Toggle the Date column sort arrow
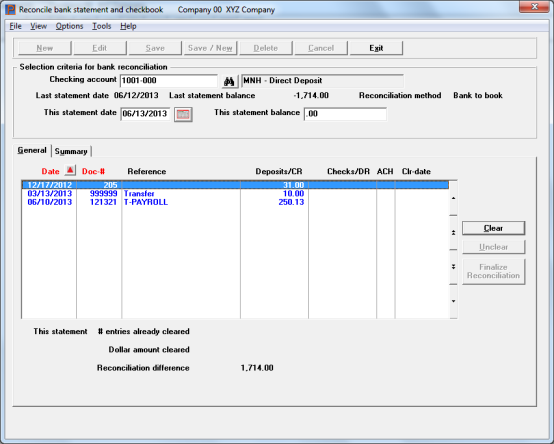Viewport: 554px width, 444px height. 70,171
